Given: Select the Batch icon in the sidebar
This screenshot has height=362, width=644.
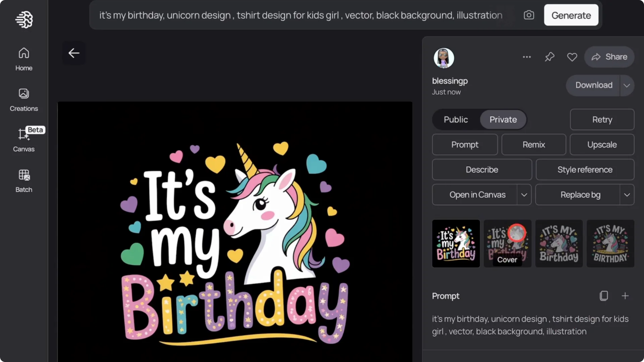Looking at the screenshot, I should point(23,180).
